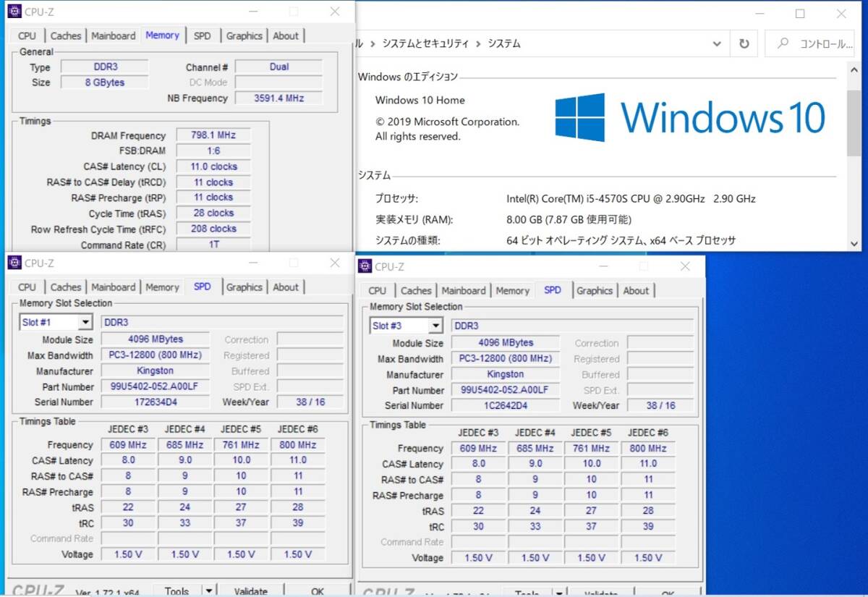This screenshot has height=597, width=868.
Task: Select the 8 GBytes size value
Action: [104, 82]
